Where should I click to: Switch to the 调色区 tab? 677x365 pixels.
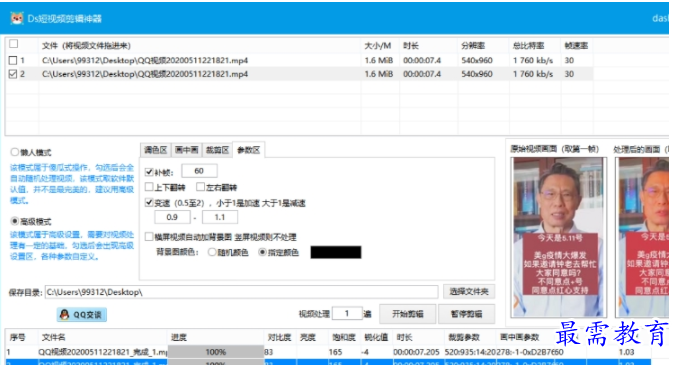coord(155,150)
